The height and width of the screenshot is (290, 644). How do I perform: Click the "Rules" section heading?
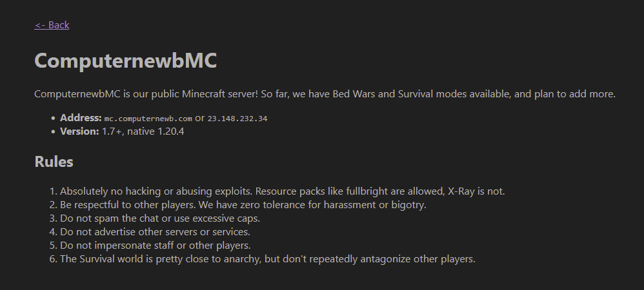point(54,162)
